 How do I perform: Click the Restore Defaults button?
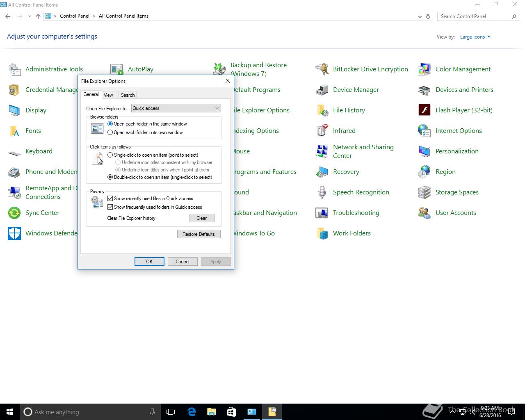tap(199, 234)
